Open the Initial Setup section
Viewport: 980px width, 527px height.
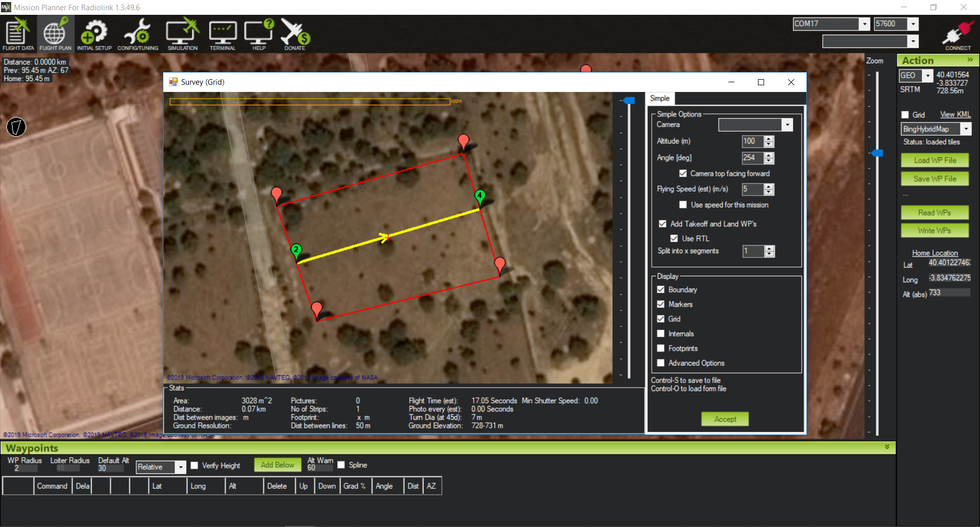point(94,34)
